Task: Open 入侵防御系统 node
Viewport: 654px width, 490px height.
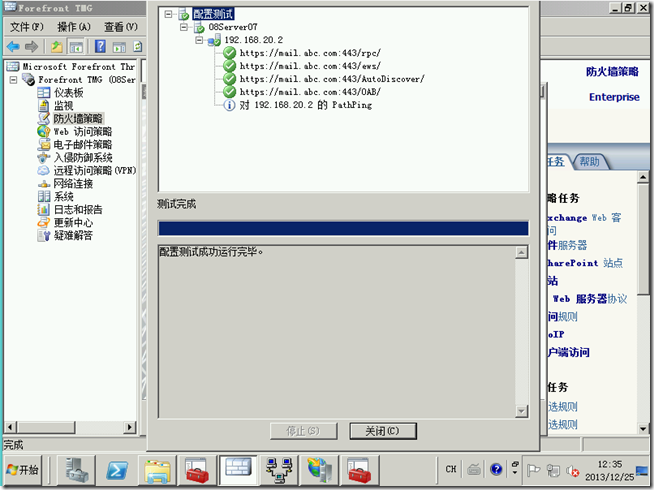Action: [x=83, y=157]
